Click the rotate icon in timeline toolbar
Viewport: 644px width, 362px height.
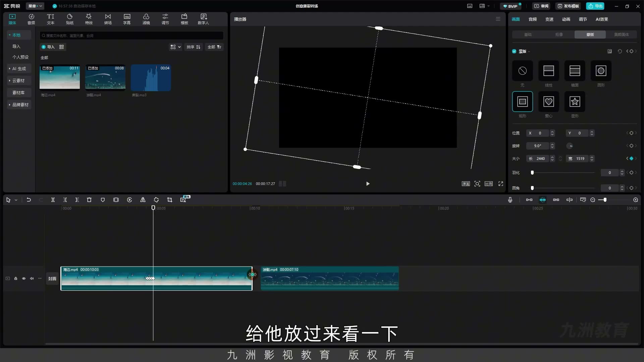156,200
